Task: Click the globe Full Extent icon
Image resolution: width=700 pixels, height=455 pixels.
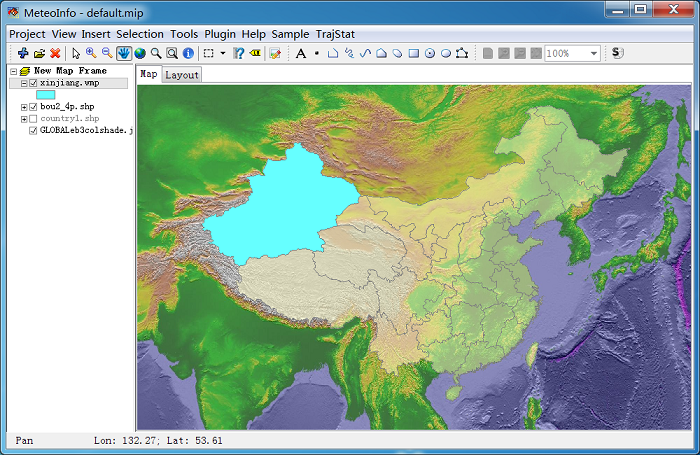Action: point(140,54)
